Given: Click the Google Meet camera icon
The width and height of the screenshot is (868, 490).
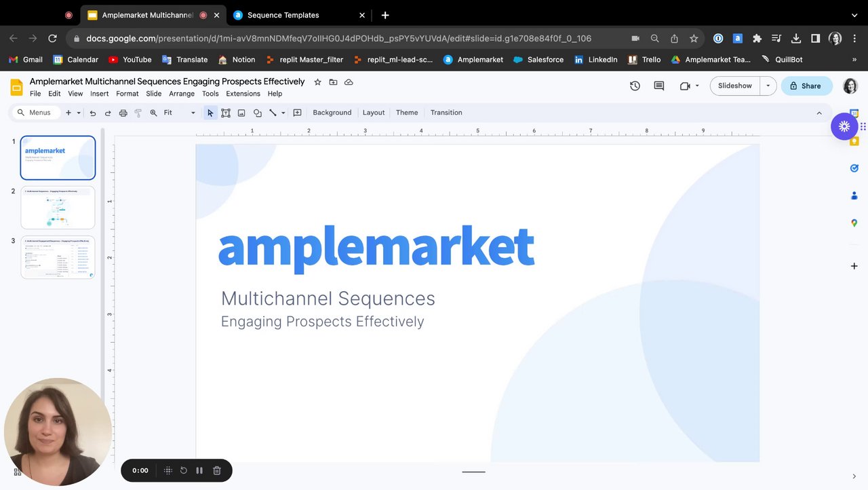Looking at the screenshot, I should pyautogui.click(x=685, y=86).
